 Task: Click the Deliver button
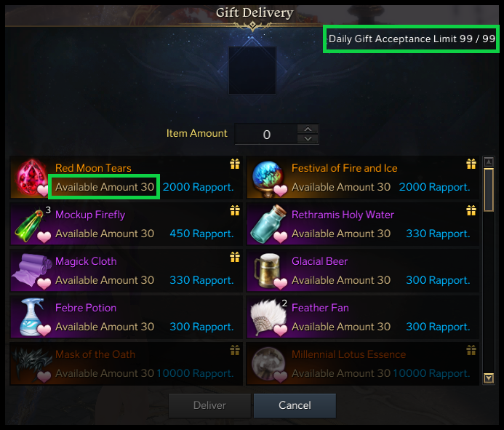(209, 405)
